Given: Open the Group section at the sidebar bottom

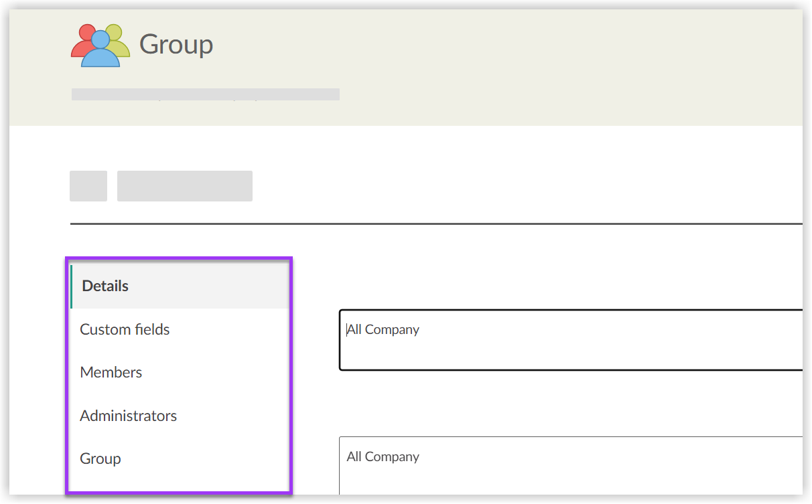Looking at the screenshot, I should tap(100, 458).
